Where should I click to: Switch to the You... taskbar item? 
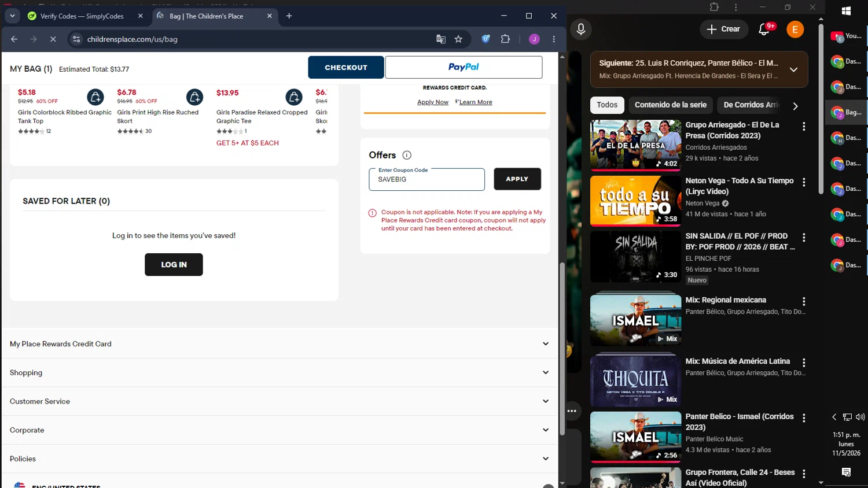tap(847, 36)
